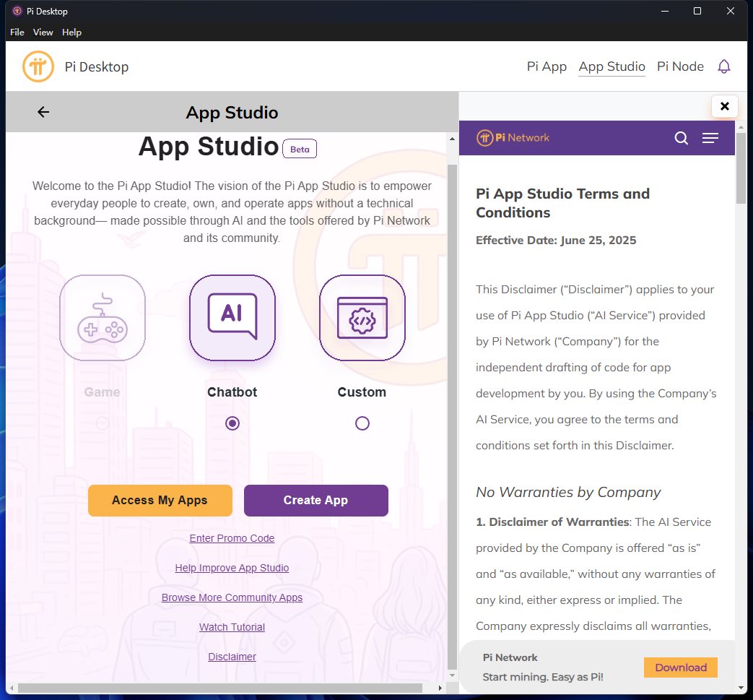Select the Game controller icon tile

[103, 318]
